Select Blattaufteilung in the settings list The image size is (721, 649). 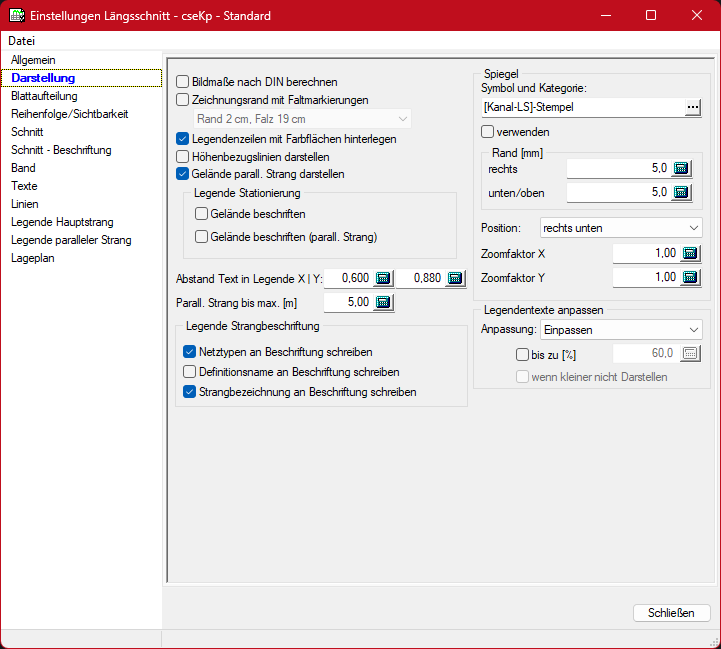(x=44, y=96)
